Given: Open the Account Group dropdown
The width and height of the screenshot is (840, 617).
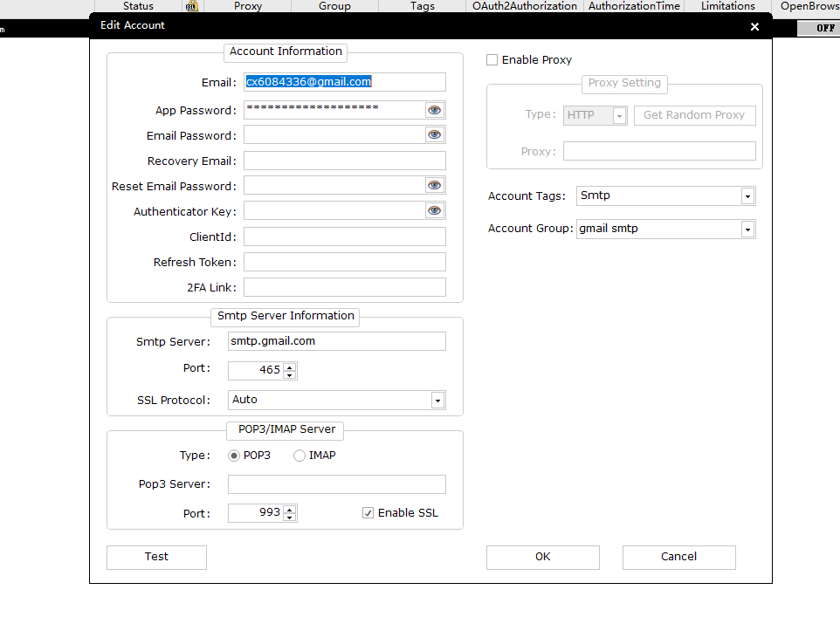Looking at the screenshot, I should pyautogui.click(x=747, y=230).
